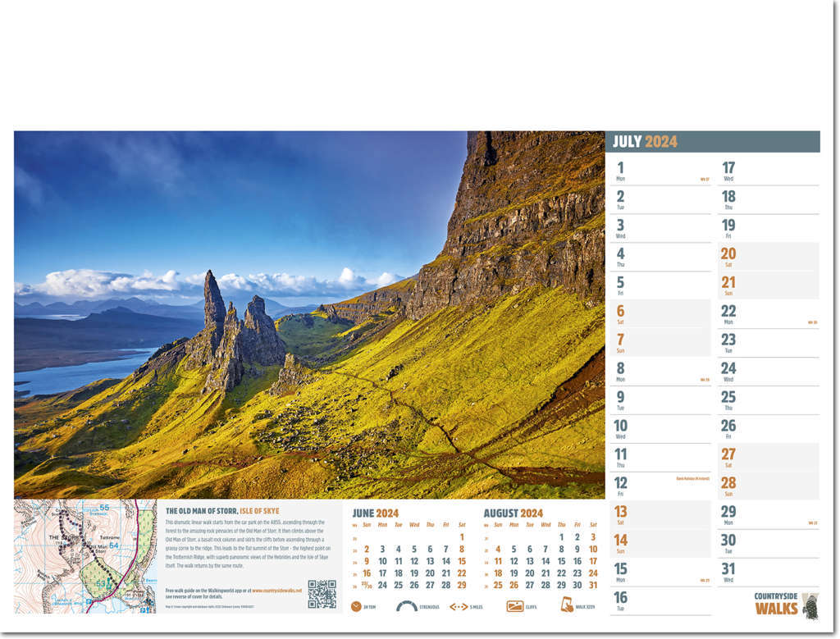This screenshot has width=840, height=639.
Task: Click the QR code for the walk guide
Action: 322,594
